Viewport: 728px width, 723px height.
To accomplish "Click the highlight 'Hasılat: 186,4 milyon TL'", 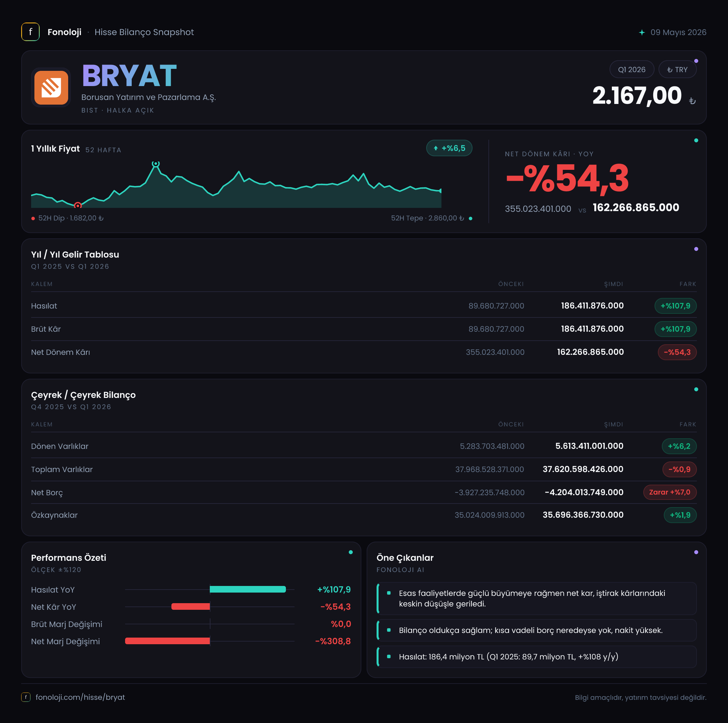I will tap(537, 656).
